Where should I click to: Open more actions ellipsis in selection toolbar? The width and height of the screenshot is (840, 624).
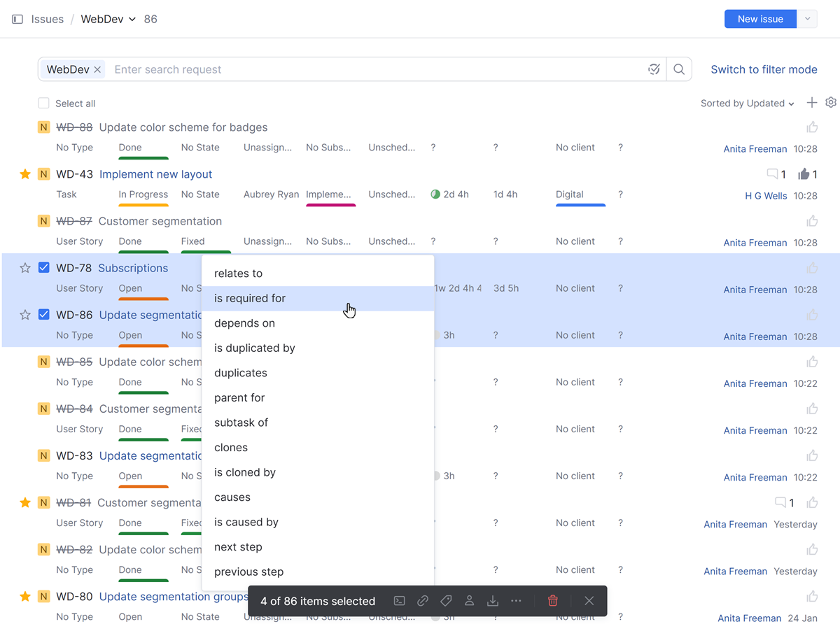tap(517, 601)
